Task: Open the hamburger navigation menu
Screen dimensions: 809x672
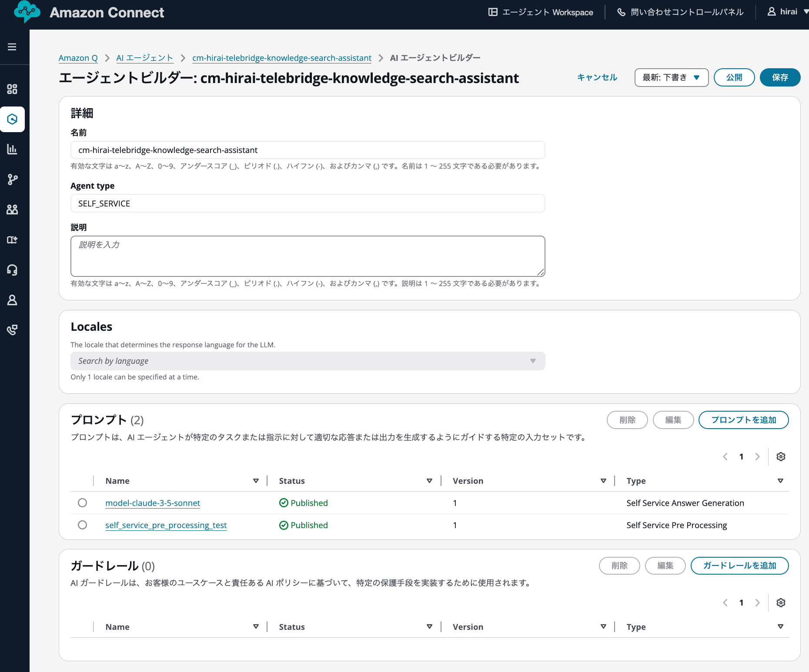Action: coord(12,47)
